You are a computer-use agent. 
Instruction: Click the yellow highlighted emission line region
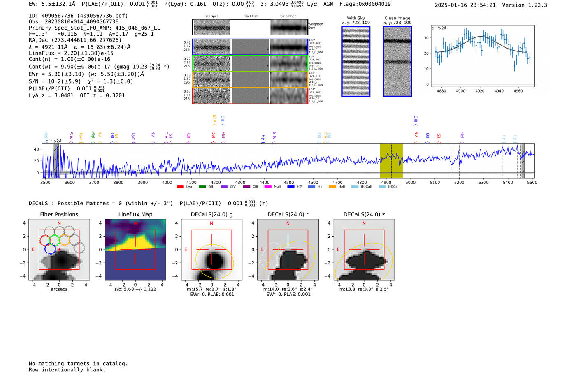click(391, 160)
